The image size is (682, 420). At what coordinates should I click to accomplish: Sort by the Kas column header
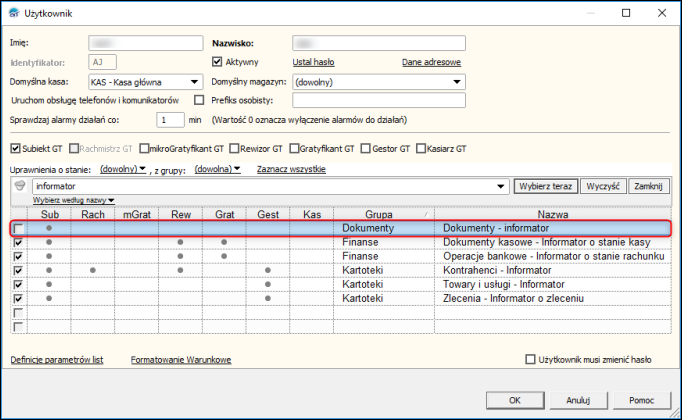tap(312, 214)
